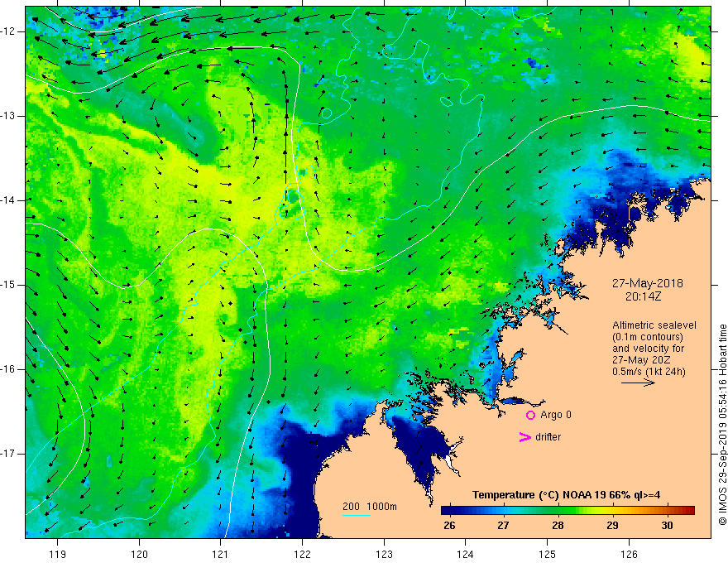Screen dimensions: 728x563
Task: Click the colorbar tick label '29'
Action: 612,526
